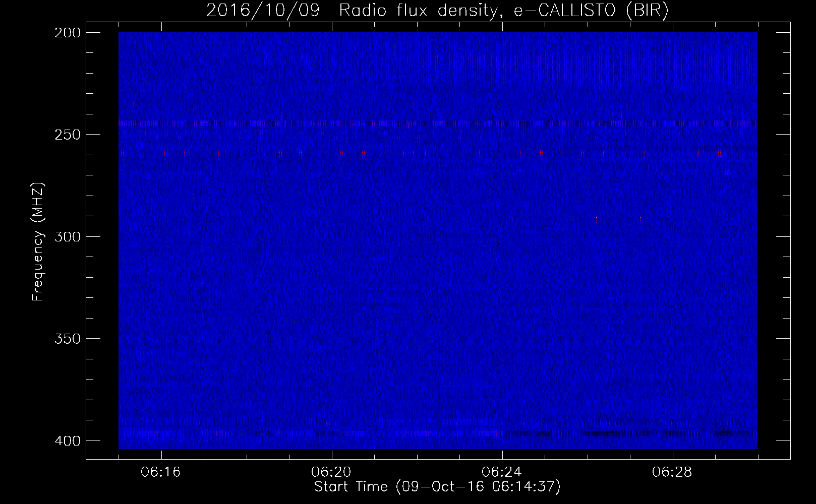The height and width of the screenshot is (504, 816).
Task: Click the 200 frequency tick label
Action: click(x=68, y=33)
